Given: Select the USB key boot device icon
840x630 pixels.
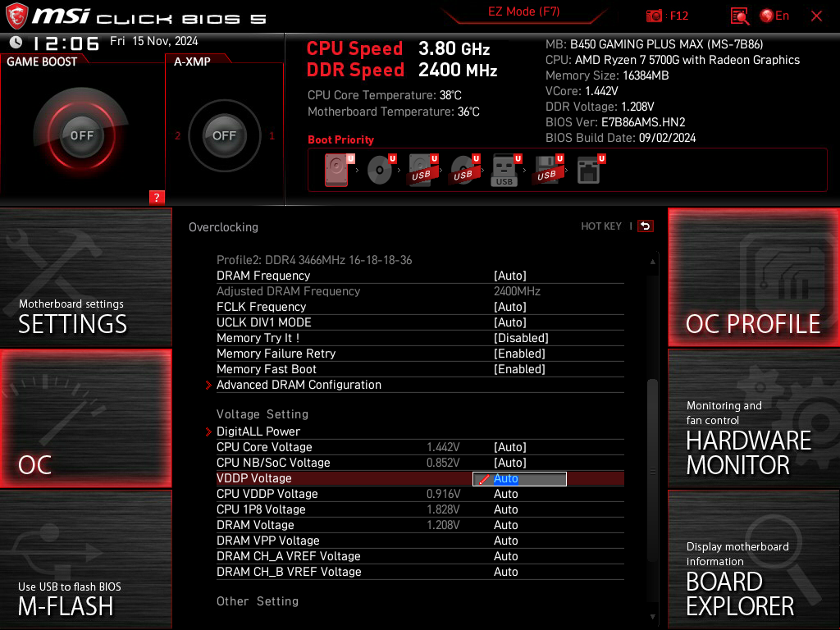Looking at the screenshot, I should pyautogui.click(x=505, y=171).
